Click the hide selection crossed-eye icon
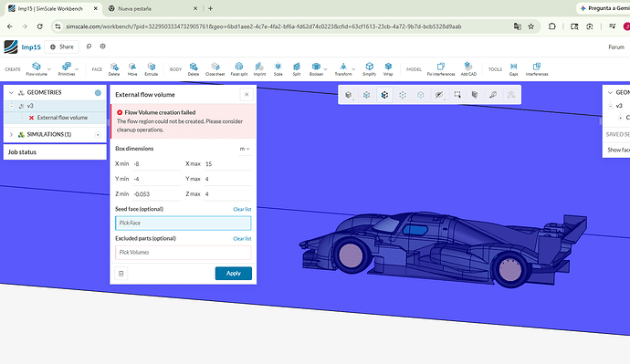This screenshot has height=364, width=630. [439, 95]
